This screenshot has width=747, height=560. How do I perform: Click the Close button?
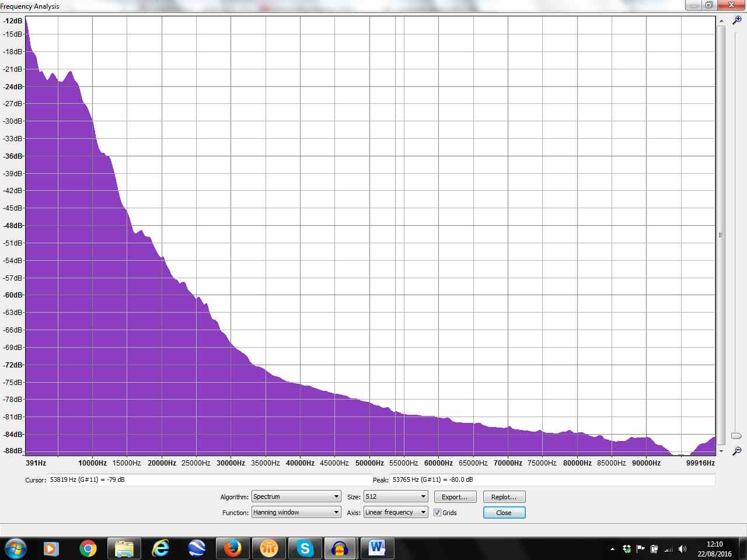click(x=504, y=513)
